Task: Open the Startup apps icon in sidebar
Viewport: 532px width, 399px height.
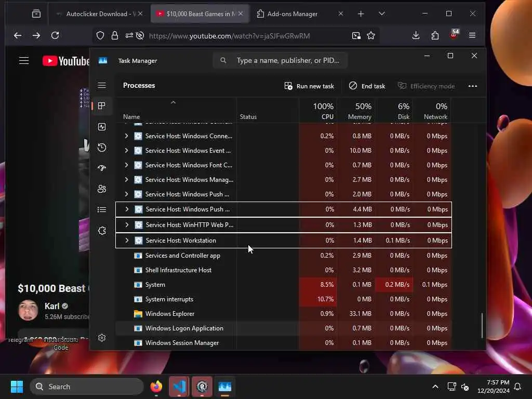Action: tap(102, 168)
